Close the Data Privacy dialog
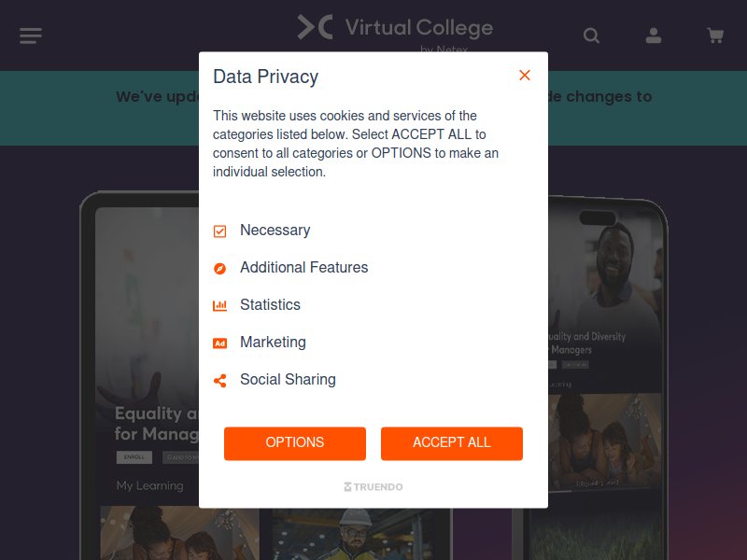Image resolution: width=747 pixels, height=560 pixels. pos(525,76)
